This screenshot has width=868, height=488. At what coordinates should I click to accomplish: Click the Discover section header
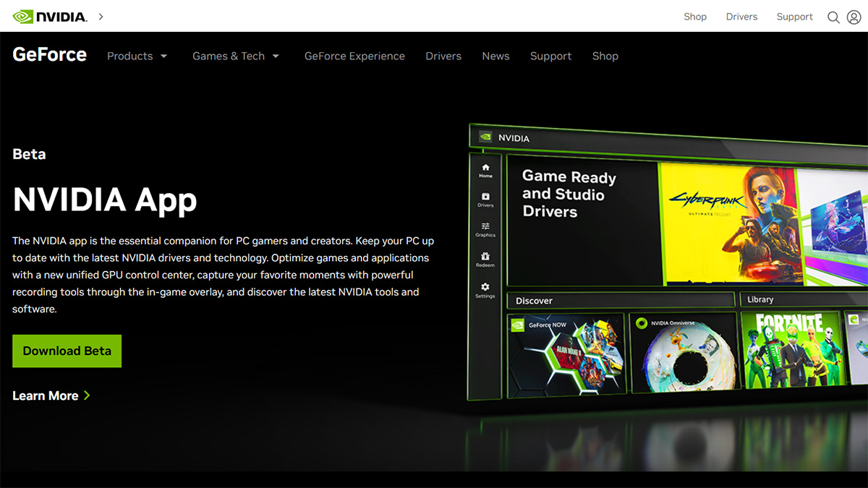pyautogui.click(x=621, y=300)
